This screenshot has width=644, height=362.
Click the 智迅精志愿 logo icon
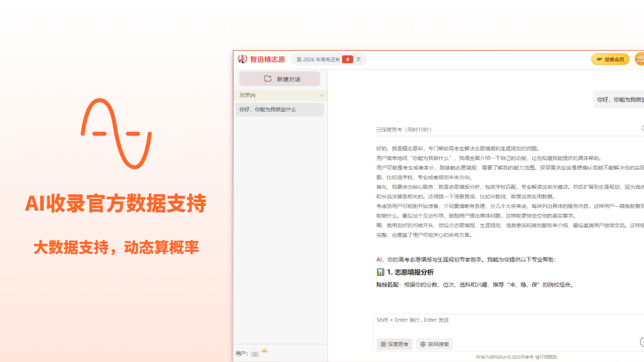point(243,59)
